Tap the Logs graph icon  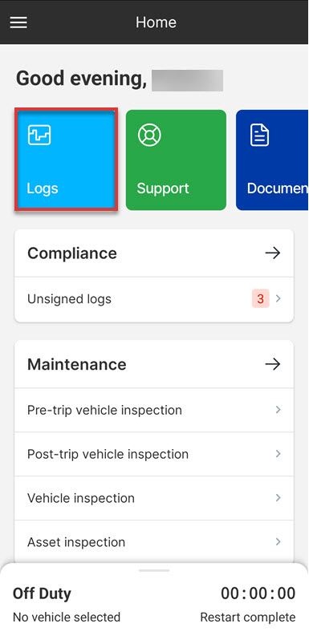pos(39,135)
